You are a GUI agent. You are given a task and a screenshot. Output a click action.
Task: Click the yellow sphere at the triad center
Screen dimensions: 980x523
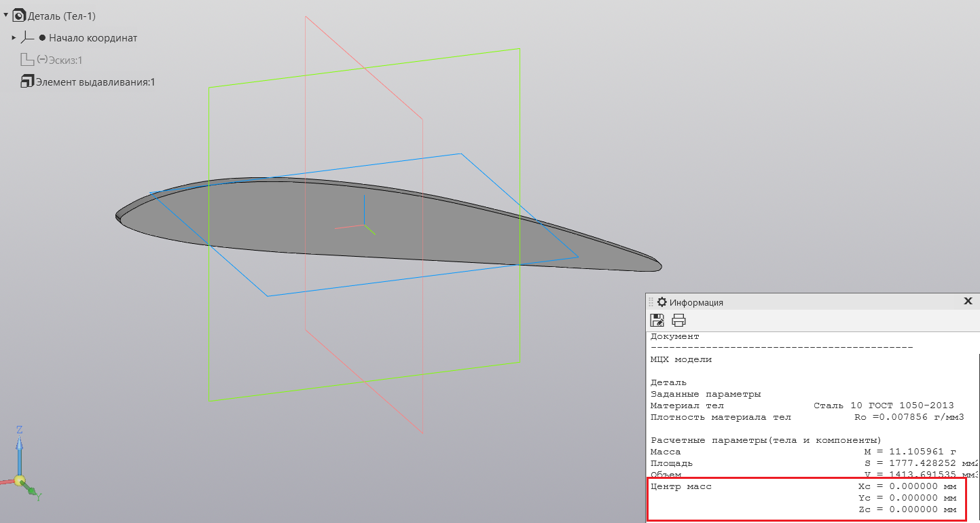tap(20, 481)
